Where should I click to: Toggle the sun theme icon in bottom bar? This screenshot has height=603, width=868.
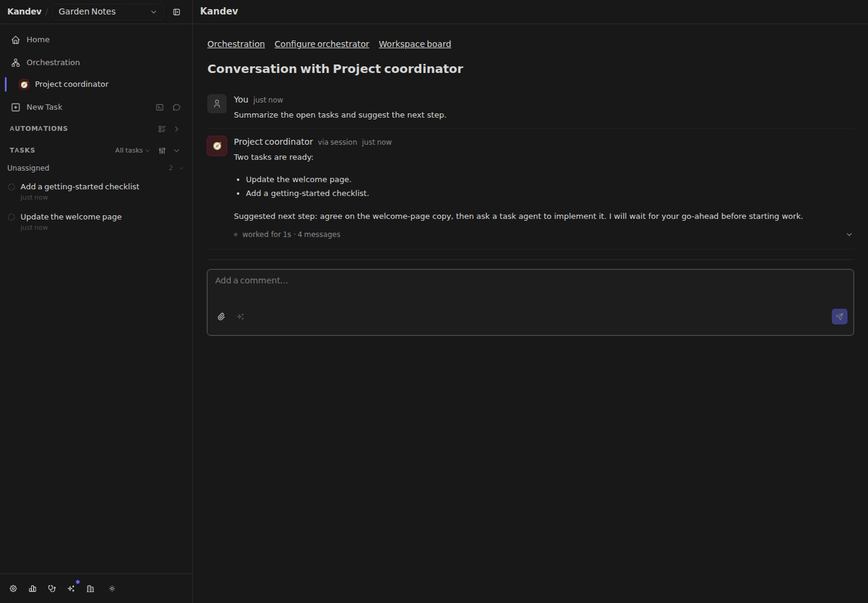pyautogui.click(x=112, y=589)
